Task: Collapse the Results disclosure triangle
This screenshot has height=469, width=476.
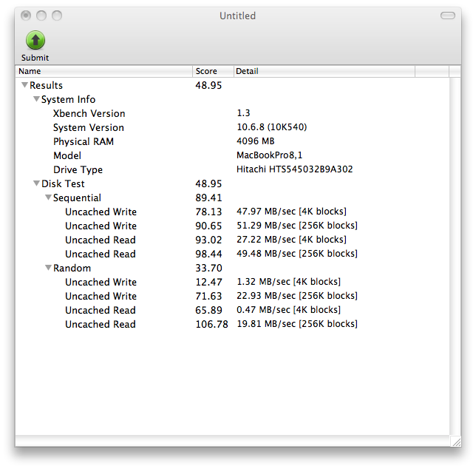Action: (24, 85)
